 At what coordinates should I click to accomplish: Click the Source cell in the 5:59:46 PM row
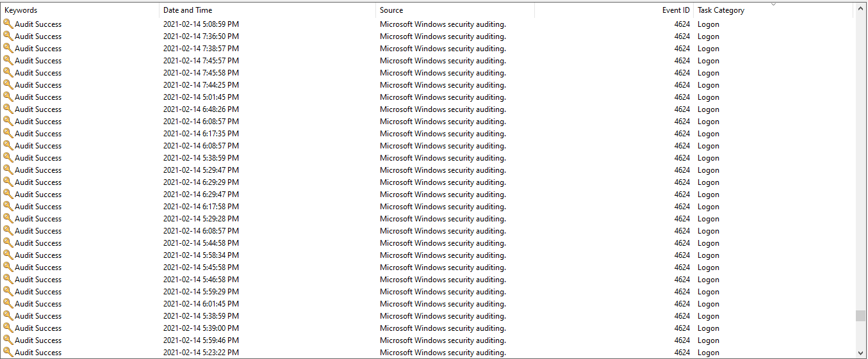[x=443, y=340]
